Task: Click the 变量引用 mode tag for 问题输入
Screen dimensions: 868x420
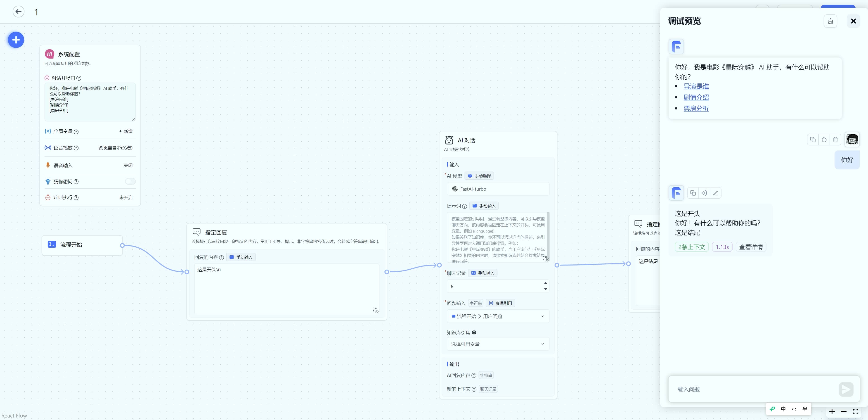Action: (x=500, y=303)
